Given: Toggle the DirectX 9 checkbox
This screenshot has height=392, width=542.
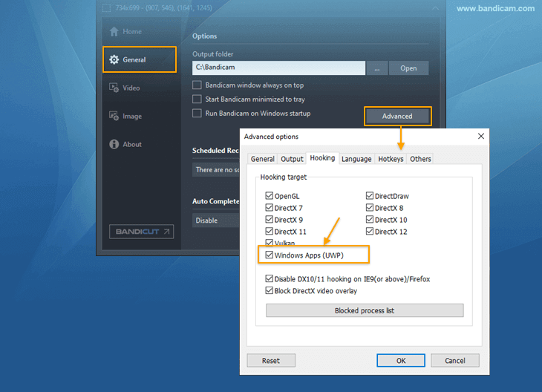Looking at the screenshot, I should click(270, 220).
